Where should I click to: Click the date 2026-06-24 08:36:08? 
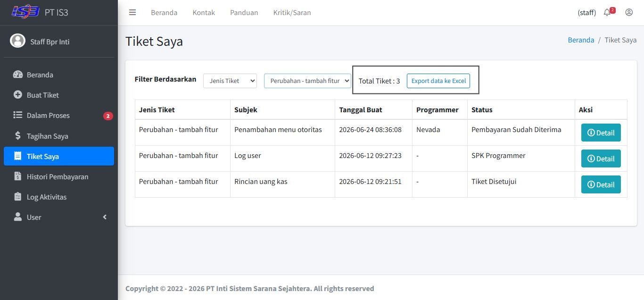point(370,129)
